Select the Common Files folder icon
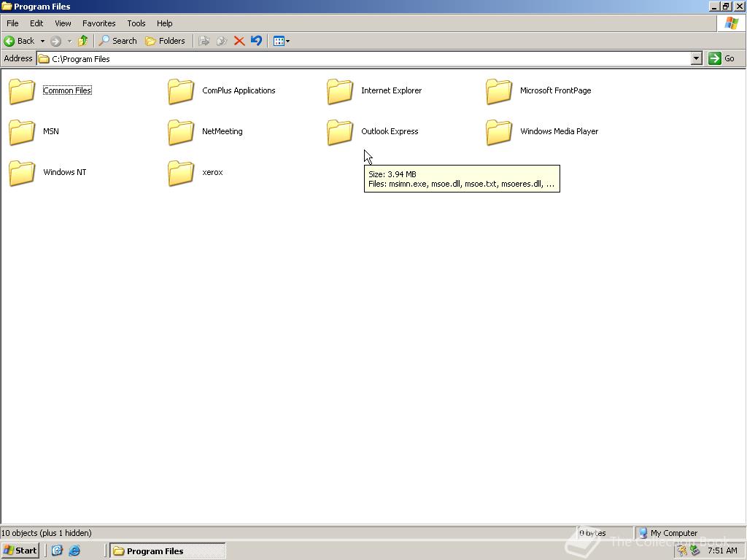Screen dimensions: 747x560 [x=22, y=90]
